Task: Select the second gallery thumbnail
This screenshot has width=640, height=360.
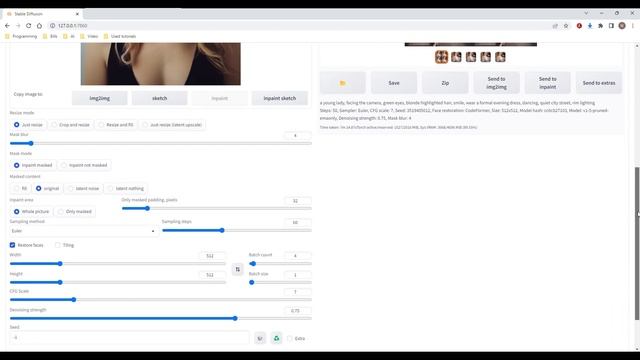Action: [x=456, y=57]
